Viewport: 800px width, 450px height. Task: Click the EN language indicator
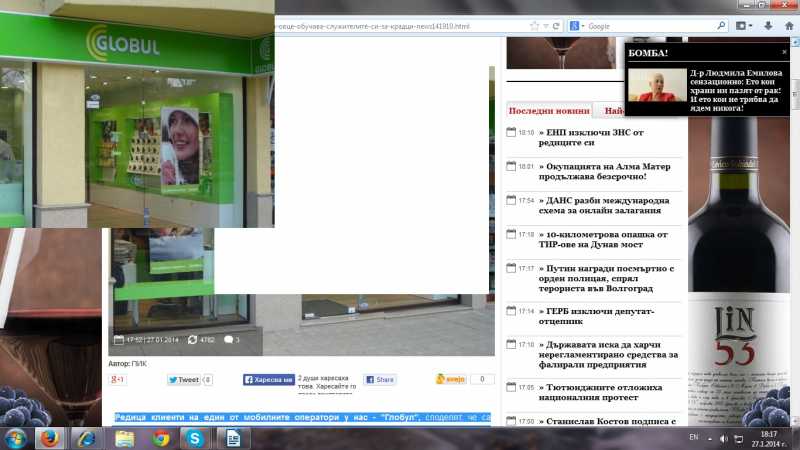tap(693, 437)
